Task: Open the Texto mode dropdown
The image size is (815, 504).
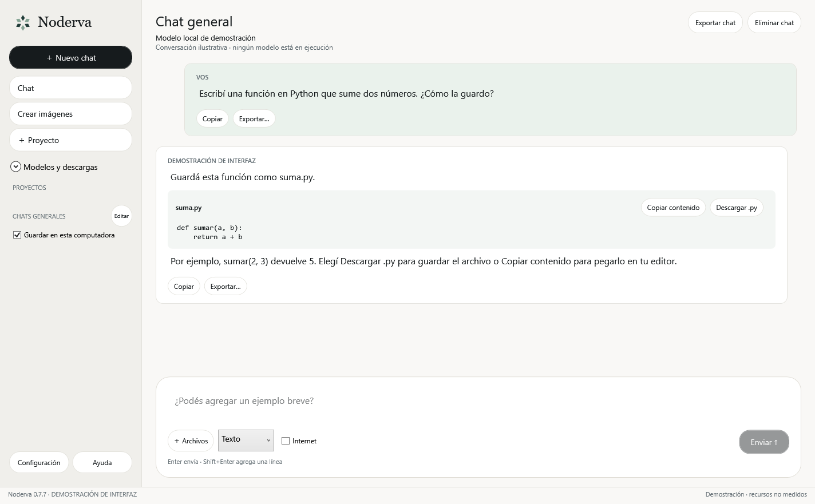Action: [246, 440]
